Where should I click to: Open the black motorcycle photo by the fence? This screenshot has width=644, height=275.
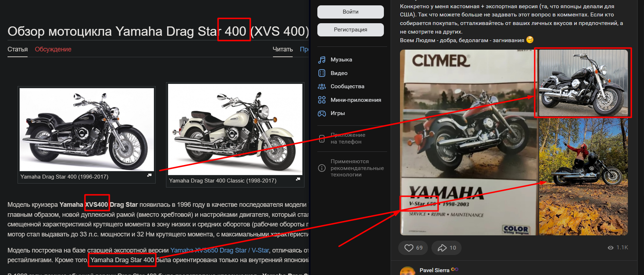tap(584, 83)
